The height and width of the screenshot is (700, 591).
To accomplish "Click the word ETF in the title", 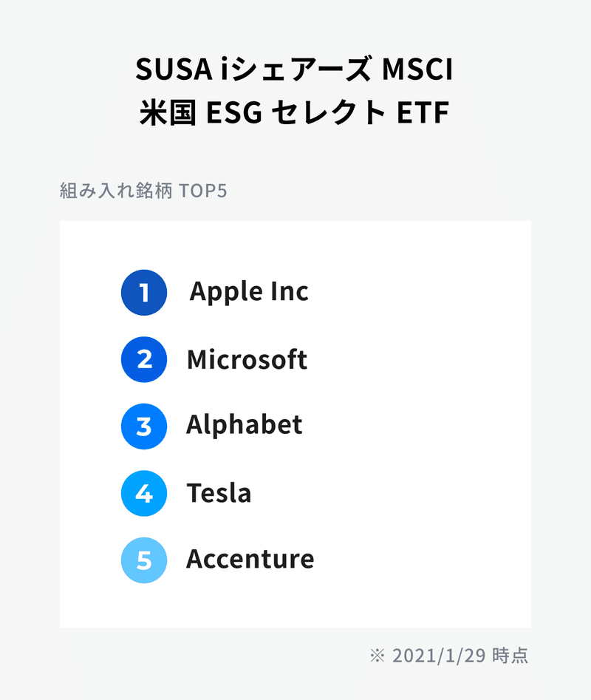I will pyautogui.click(x=423, y=112).
